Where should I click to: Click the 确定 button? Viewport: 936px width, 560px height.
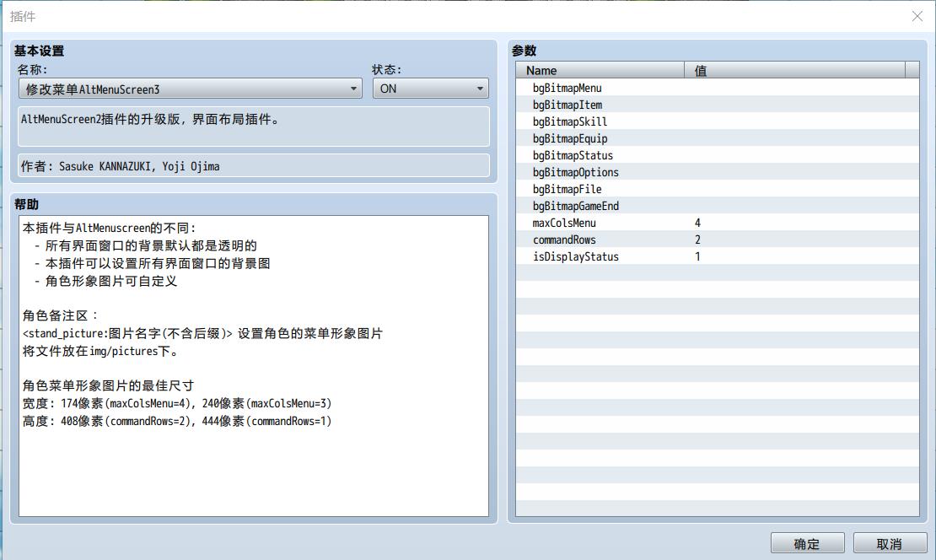point(807,544)
